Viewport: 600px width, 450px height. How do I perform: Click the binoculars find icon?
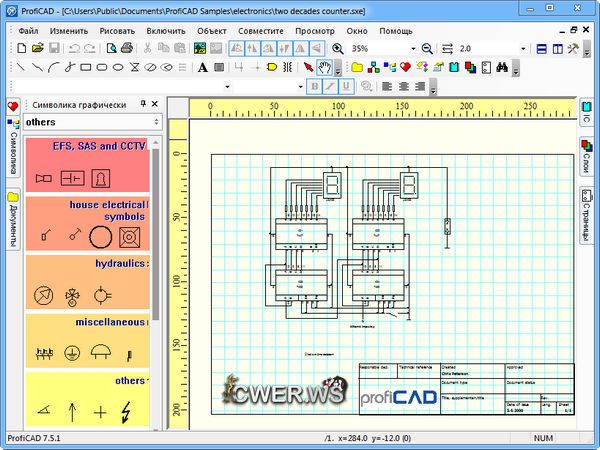coord(502,68)
